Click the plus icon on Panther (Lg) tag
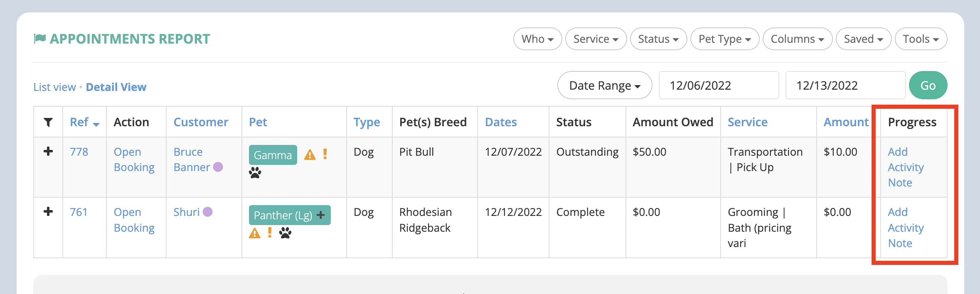 pos(320,215)
